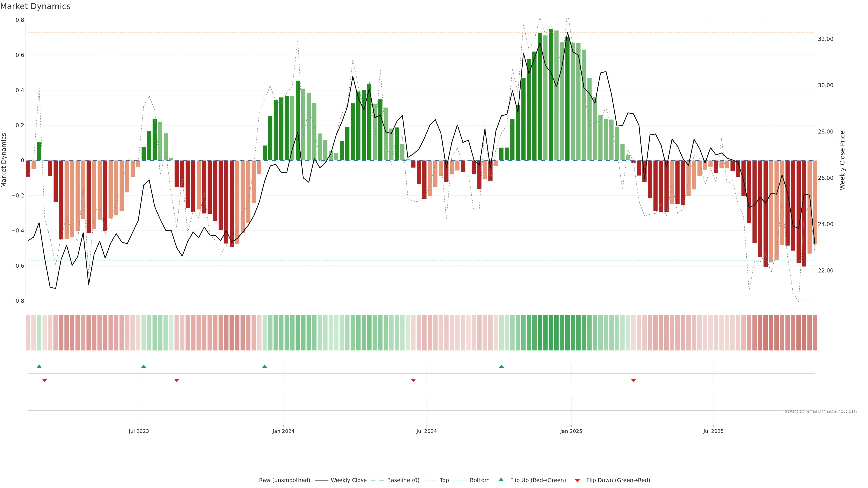Click flip-down marker after Jan 2025
This screenshot has width=868, height=488.
[x=633, y=380]
